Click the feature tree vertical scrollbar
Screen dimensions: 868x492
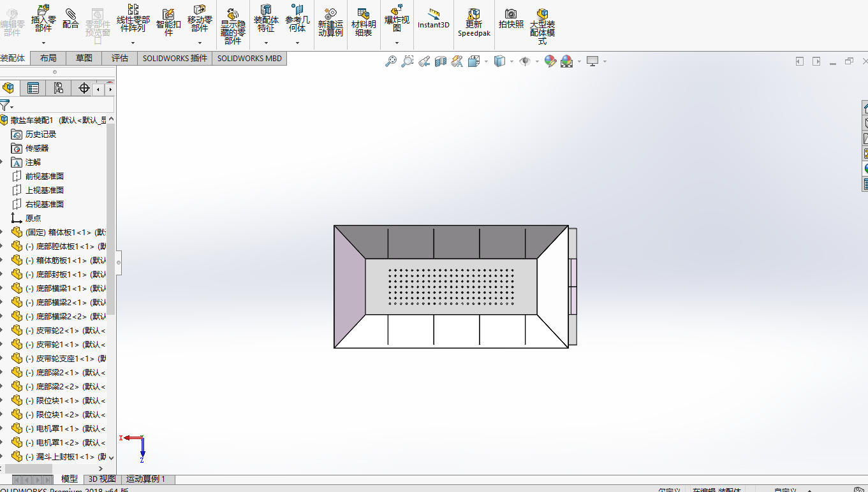(x=111, y=220)
